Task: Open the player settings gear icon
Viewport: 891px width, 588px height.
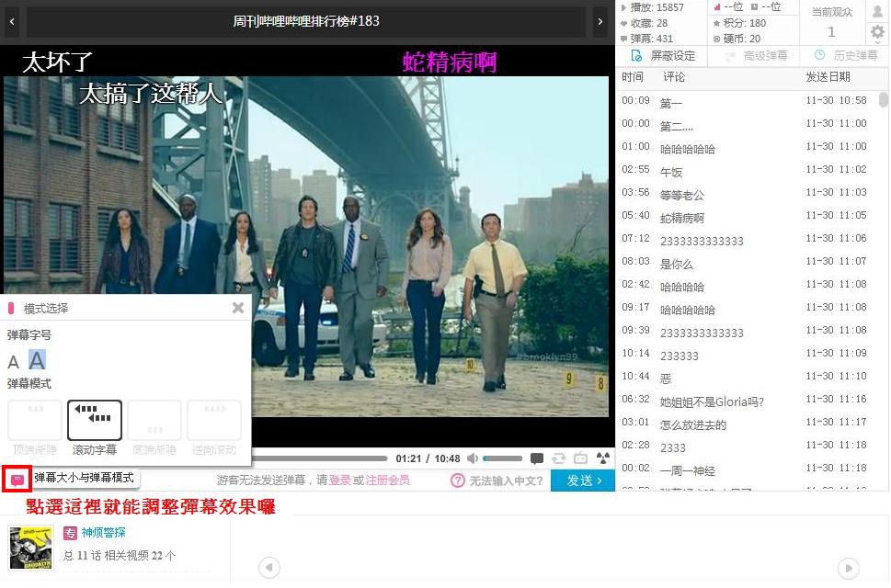Action: click(877, 32)
